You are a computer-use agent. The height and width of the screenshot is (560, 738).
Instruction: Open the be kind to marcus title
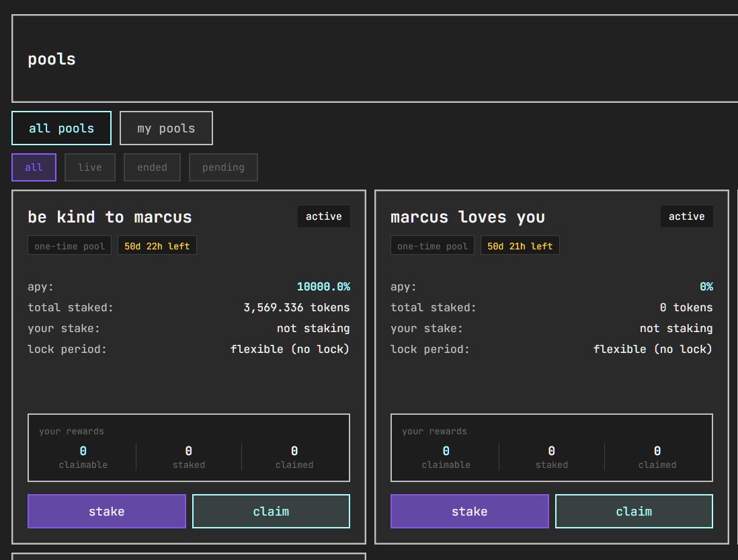click(110, 217)
